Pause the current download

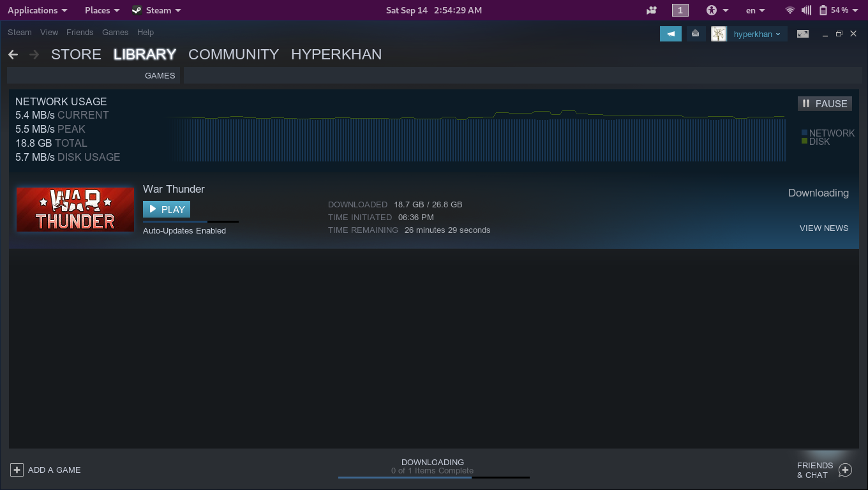825,103
